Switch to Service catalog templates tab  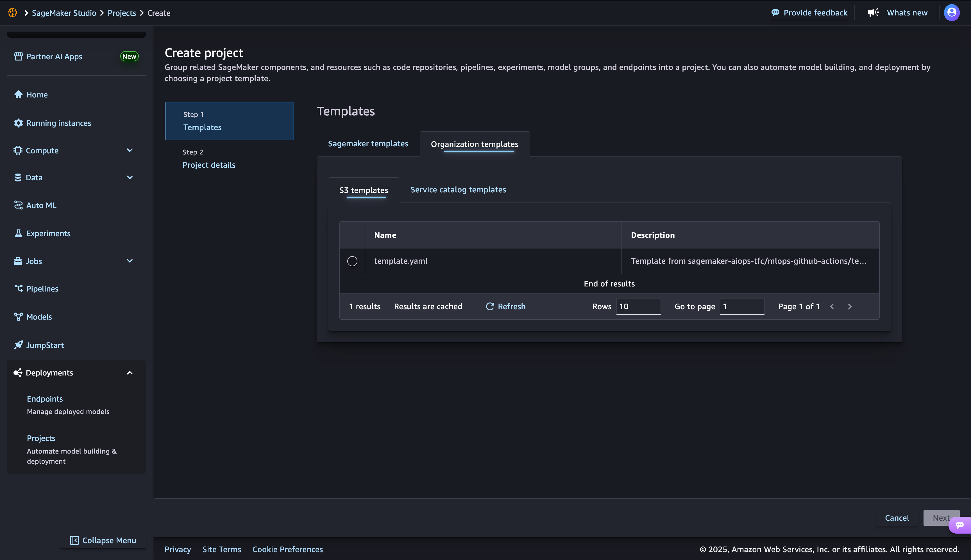[458, 190]
